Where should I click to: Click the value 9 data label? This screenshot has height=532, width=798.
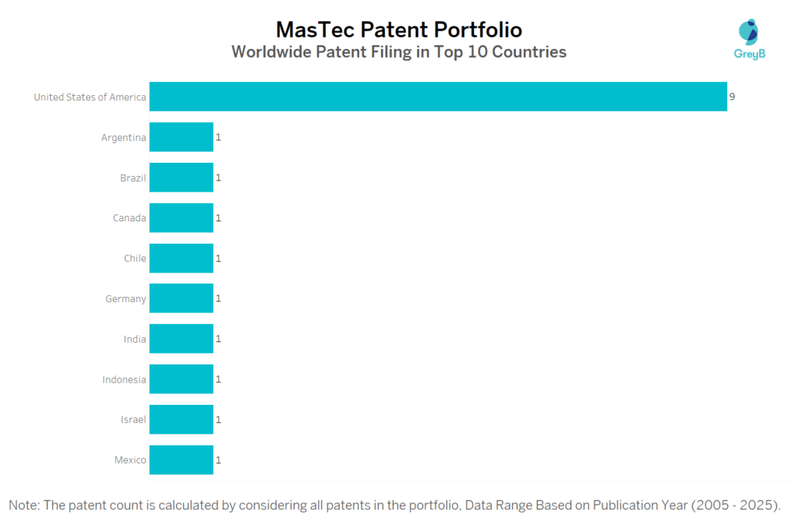click(x=733, y=97)
